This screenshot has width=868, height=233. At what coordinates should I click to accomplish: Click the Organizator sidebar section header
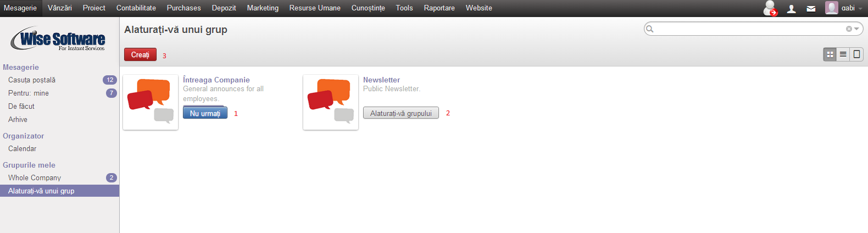[x=24, y=136]
